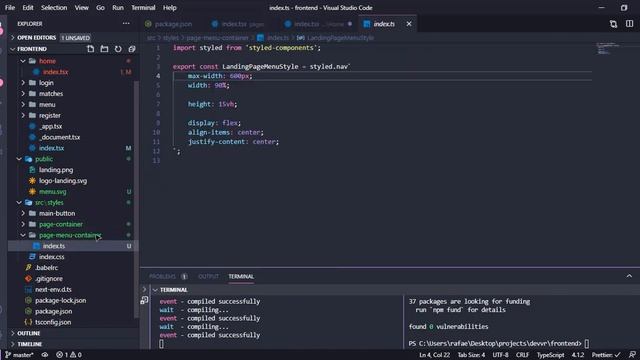Click the New Folder icon in FRONTEND header
This screenshot has width=640, height=360.
click(x=104, y=49)
